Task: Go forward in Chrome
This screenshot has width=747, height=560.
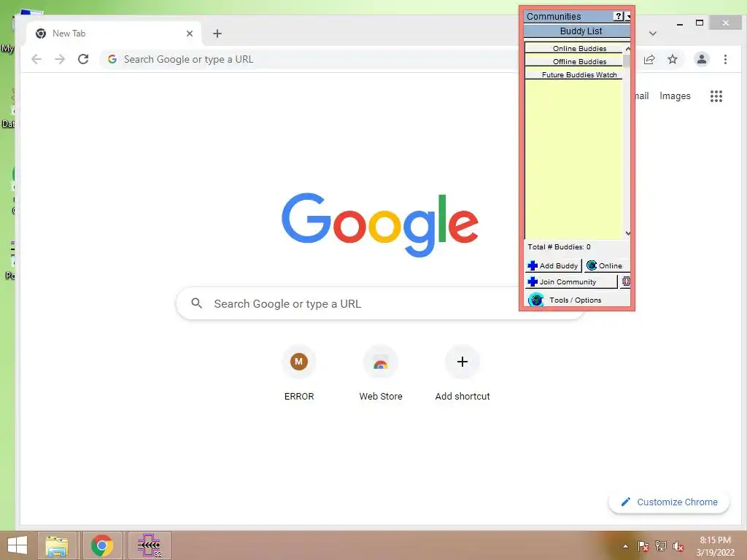Action: [60, 59]
